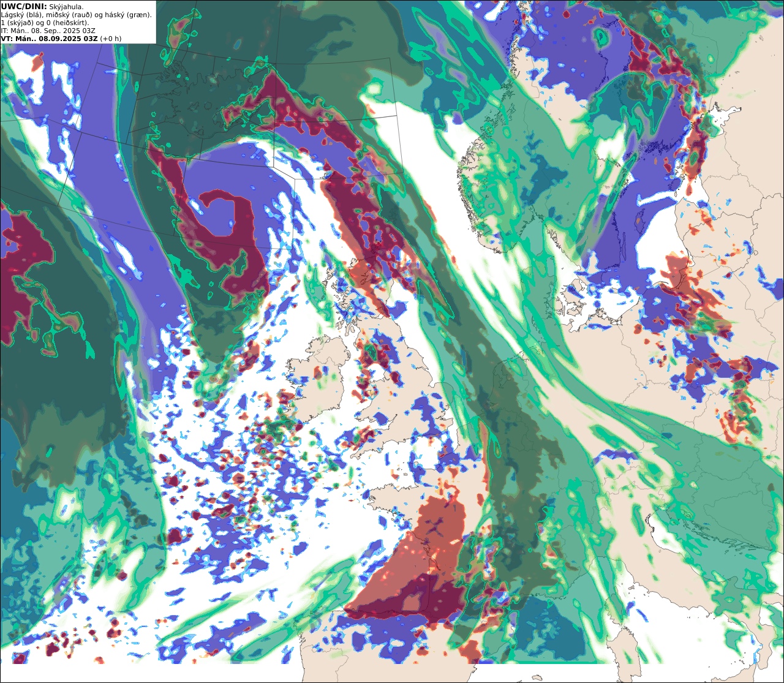This screenshot has height=683, width=784.
Task: Click the "IT: Mán.. 08. Sep.. 2025 03Z" line
Action: (48, 31)
